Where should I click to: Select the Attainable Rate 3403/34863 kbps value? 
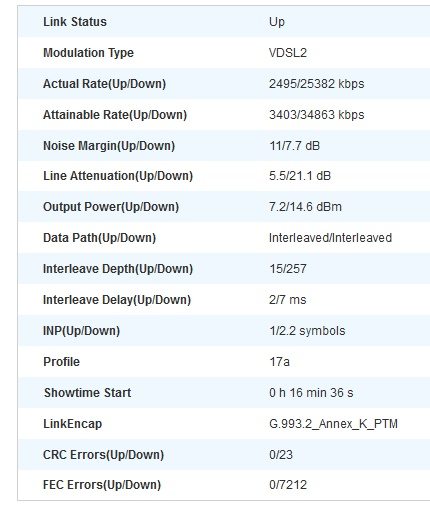(x=316, y=115)
